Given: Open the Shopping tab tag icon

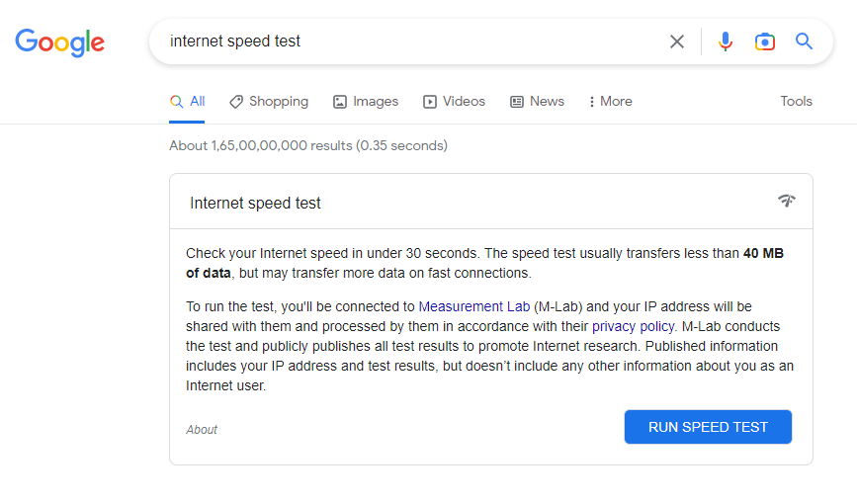Looking at the screenshot, I should point(235,102).
